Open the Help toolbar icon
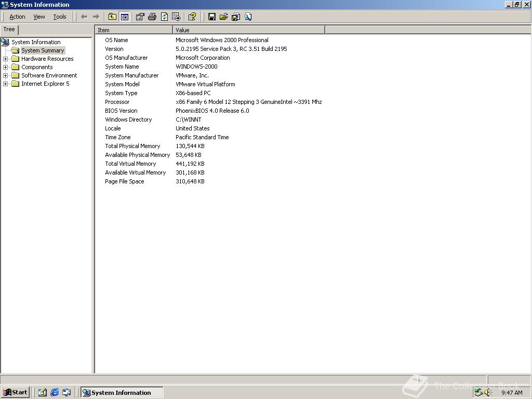532x399 pixels. pyautogui.click(x=192, y=17)
